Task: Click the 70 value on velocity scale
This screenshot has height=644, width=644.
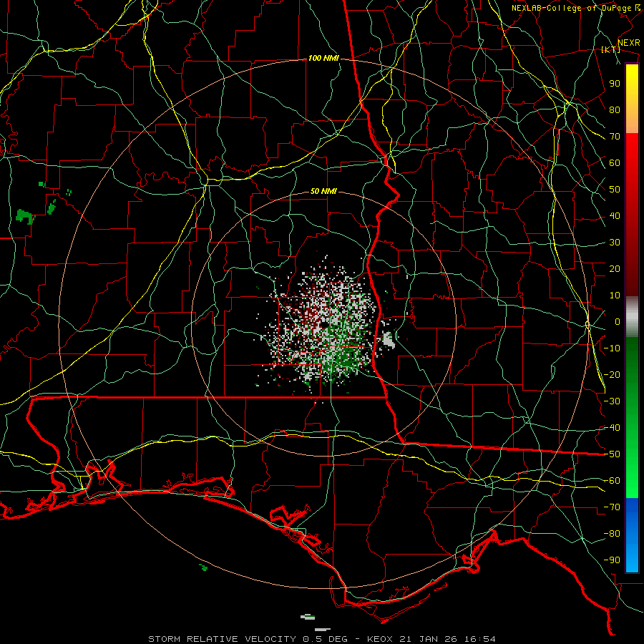Action: pos(615,137)
